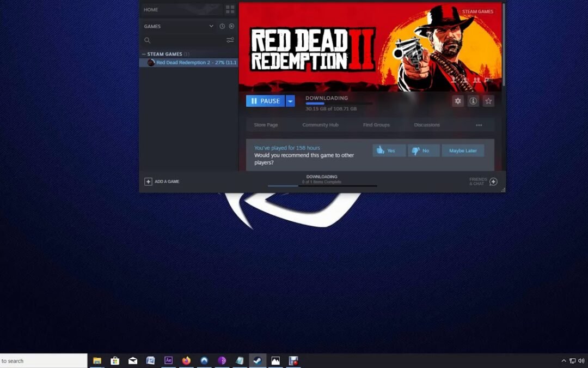Open the news document taskbar icon

click(150, 361)
